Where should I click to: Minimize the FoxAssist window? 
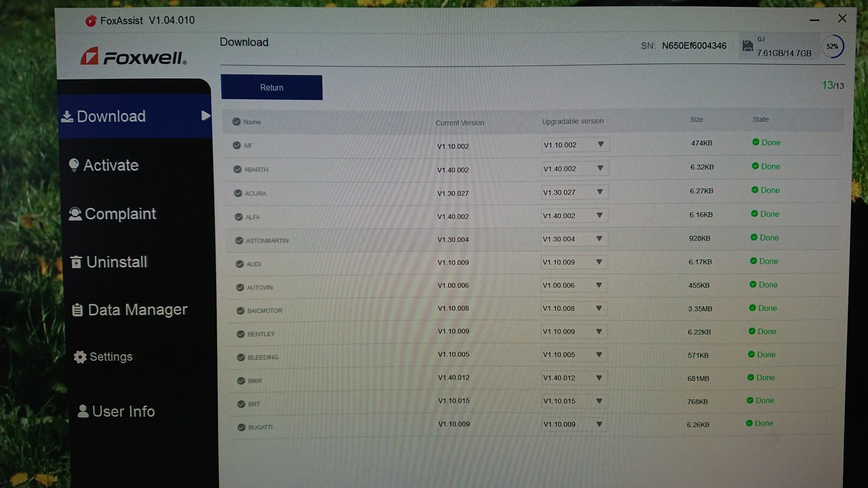[814, 21]
